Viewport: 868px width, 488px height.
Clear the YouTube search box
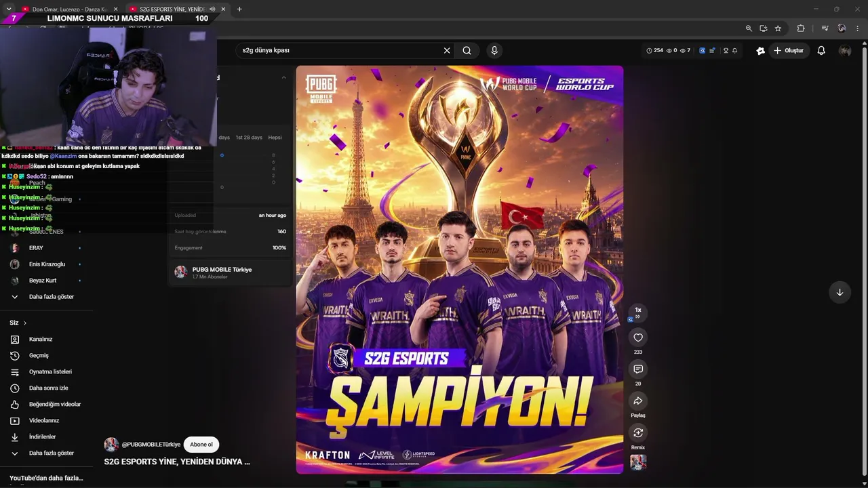point(447,50)
